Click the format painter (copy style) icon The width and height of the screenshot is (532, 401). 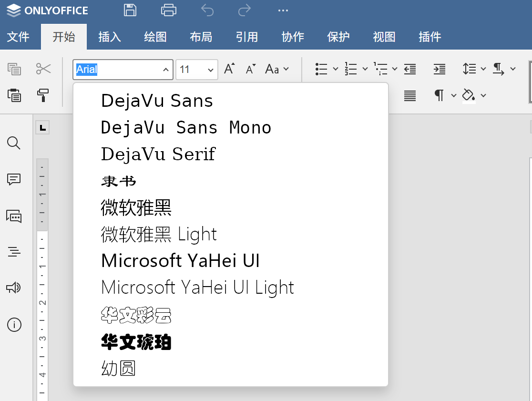tap(43, 95)
